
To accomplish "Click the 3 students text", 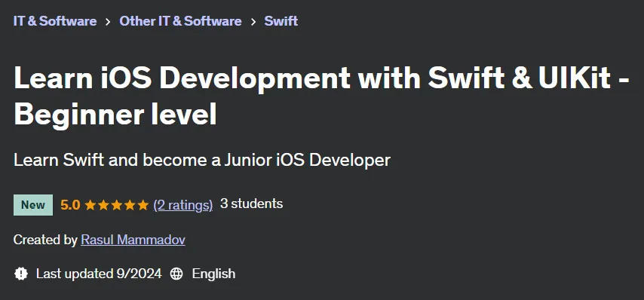I will (x=251, y=204).
